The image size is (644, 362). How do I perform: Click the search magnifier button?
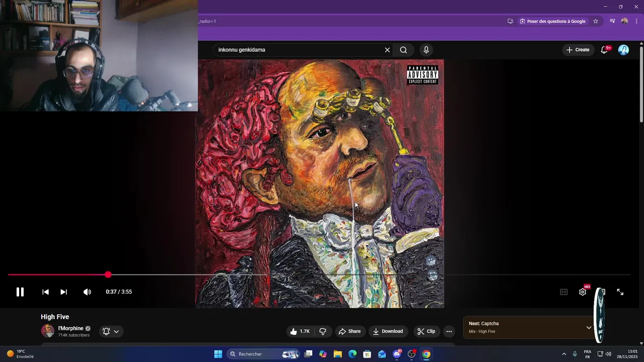(x=404, y=50)
